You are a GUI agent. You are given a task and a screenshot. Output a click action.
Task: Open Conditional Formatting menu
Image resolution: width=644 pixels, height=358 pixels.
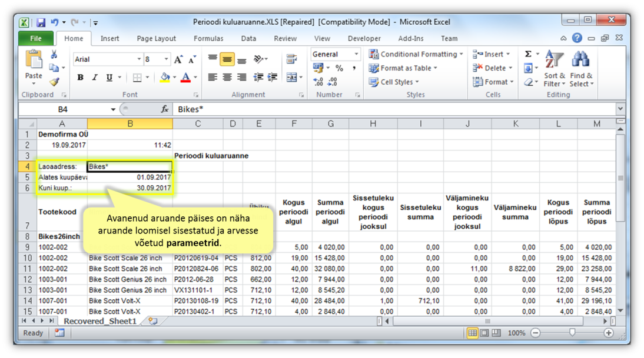click(416, 54)
